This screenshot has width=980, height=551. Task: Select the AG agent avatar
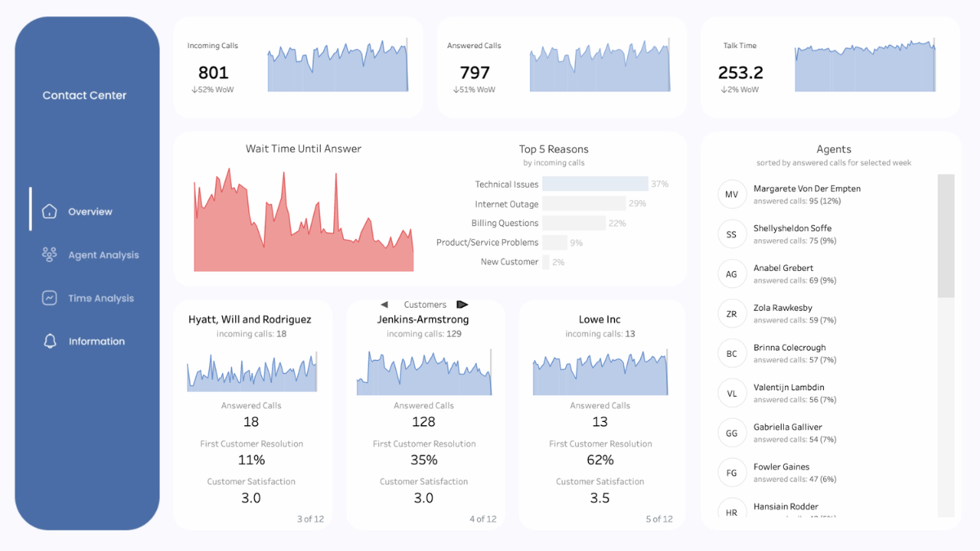click(732, 274)
